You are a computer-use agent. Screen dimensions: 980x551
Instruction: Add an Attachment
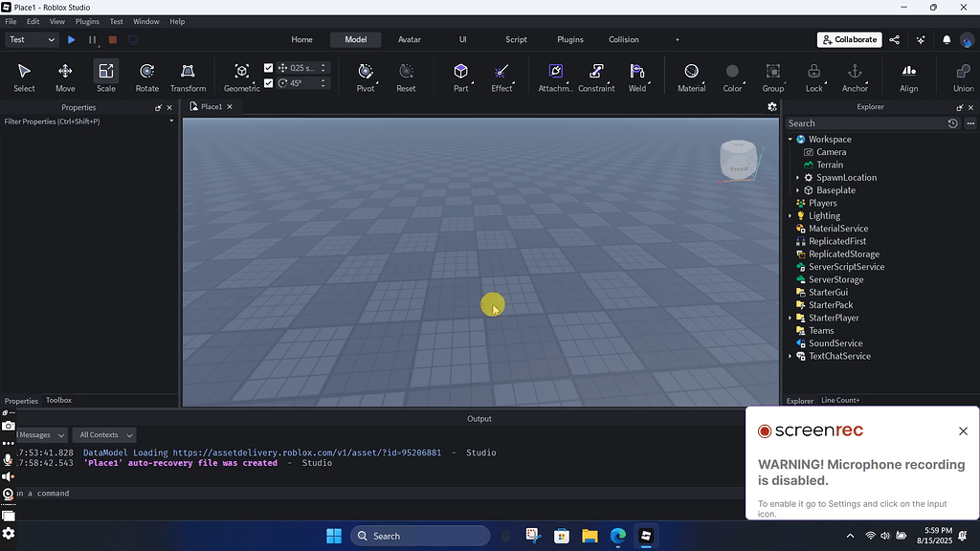556,77
